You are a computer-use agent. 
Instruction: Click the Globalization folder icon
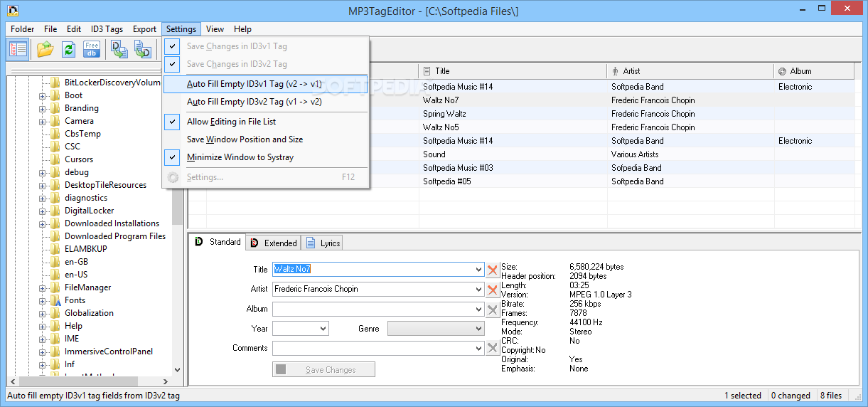click(55, 313)
